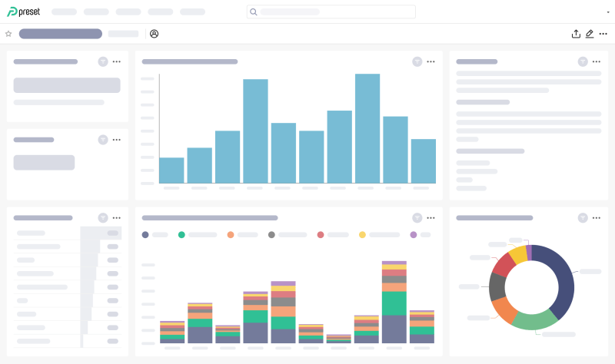Click filter icon on the donut chart card
The width and height of the screenshot is (615, 364).
583,218
